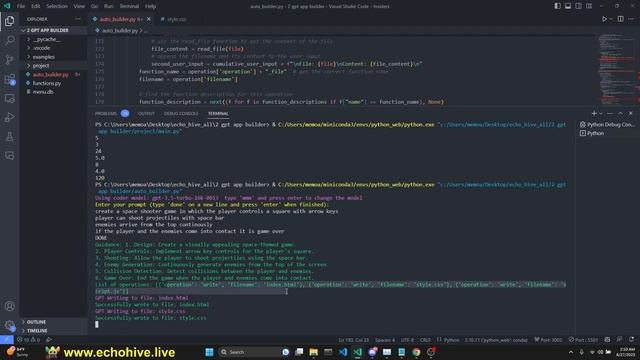The image size is (640, 360).
Task: Split the editor to the right
Action: coord(620,19)
